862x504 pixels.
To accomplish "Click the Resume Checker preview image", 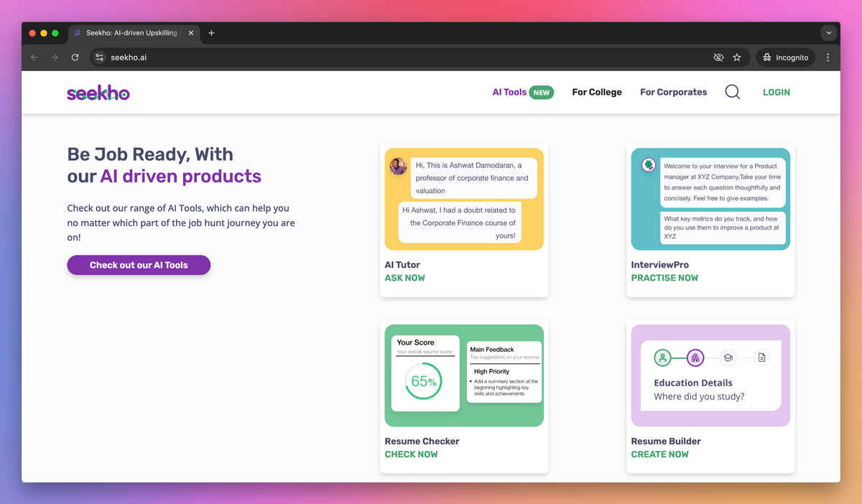I will (464, 375).
